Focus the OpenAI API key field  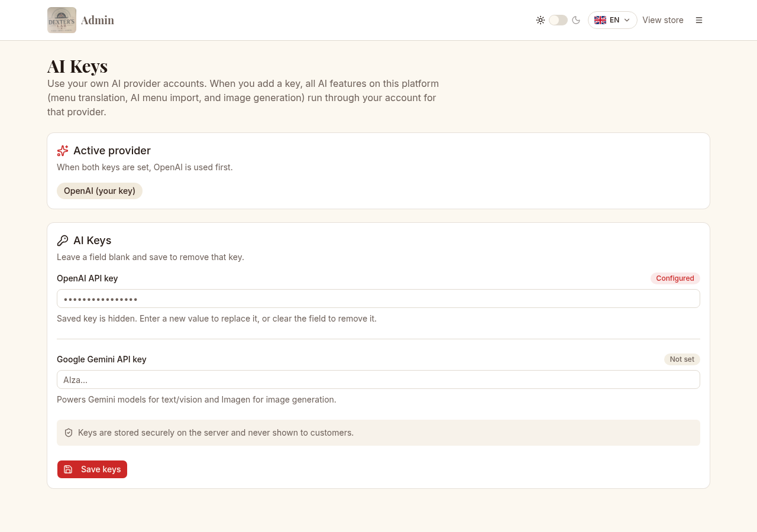[x=378, y=299]
